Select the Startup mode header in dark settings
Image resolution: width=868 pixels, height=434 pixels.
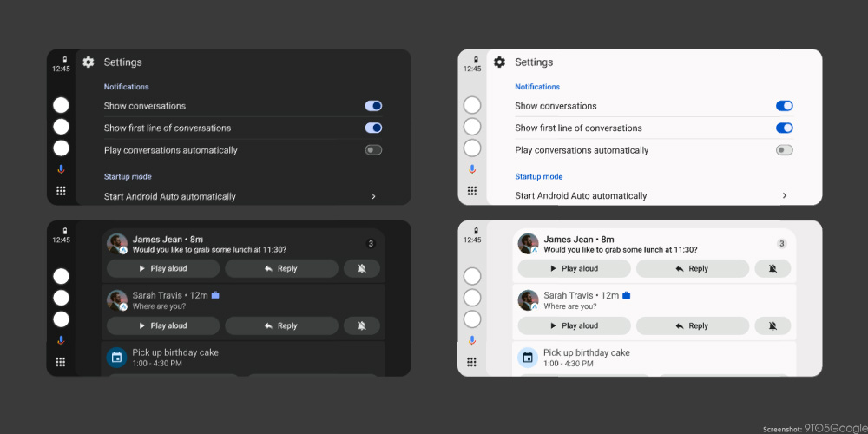(x=128, y=177)
